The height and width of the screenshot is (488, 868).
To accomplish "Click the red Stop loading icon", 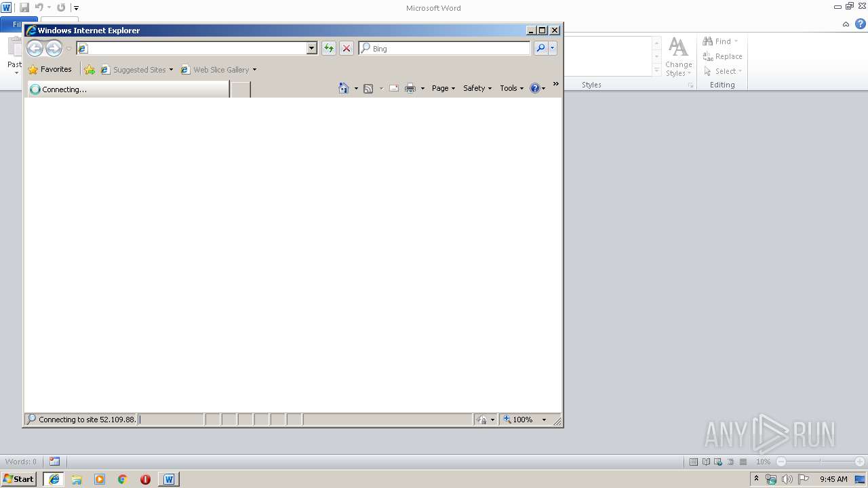I will point(347,48).
